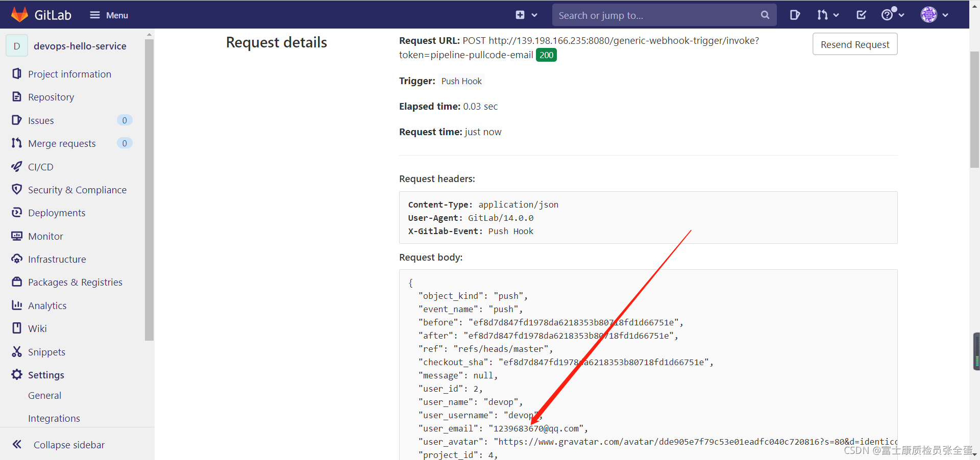Click the user avatar in the top bar
980x460 pixels.
929,15
